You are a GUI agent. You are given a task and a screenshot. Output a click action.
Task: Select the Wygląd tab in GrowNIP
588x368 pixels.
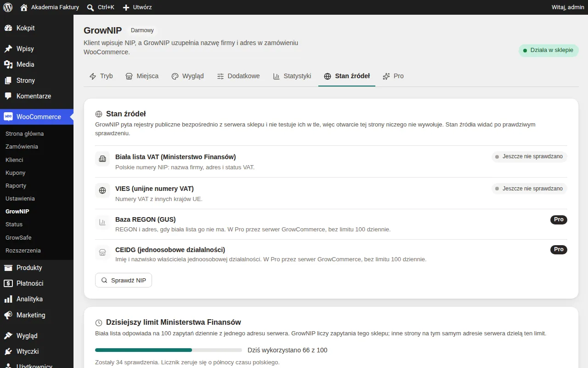coord(187,76)
